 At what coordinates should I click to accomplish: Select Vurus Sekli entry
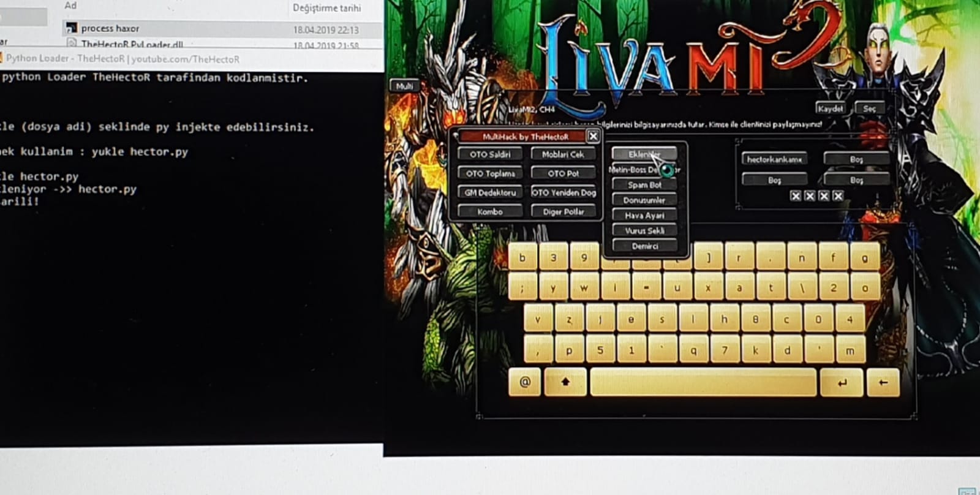pos(644,230)
